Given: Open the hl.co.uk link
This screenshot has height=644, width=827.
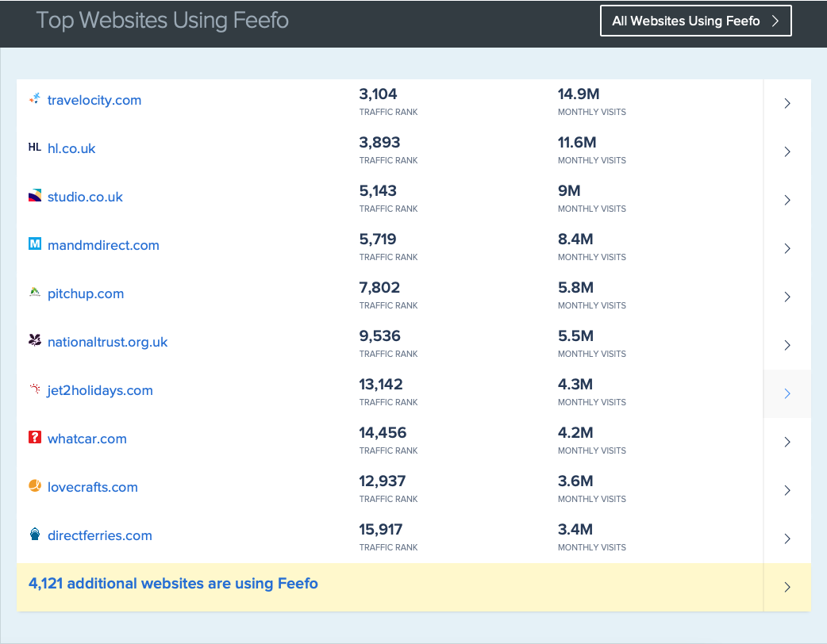Looking at the screenshot, I should pos(71,148).
